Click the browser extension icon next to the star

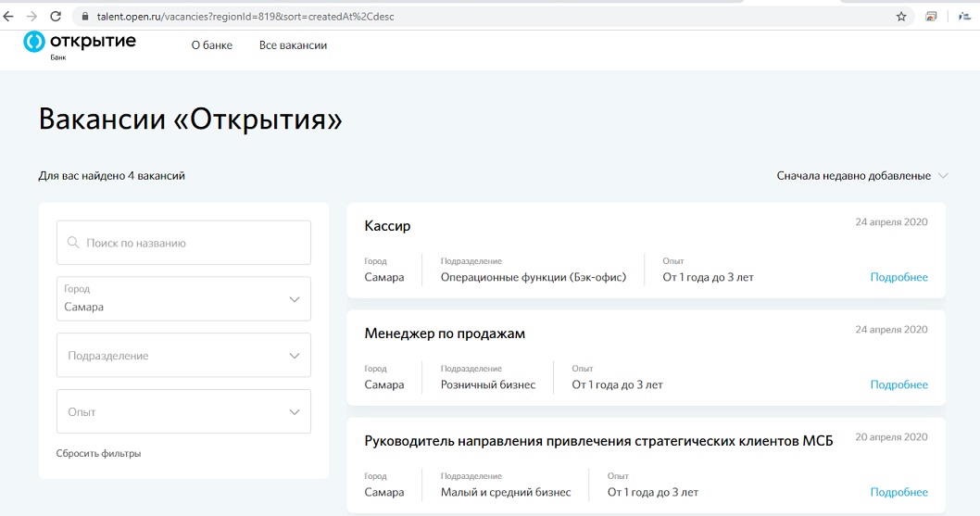click(931, 17)
